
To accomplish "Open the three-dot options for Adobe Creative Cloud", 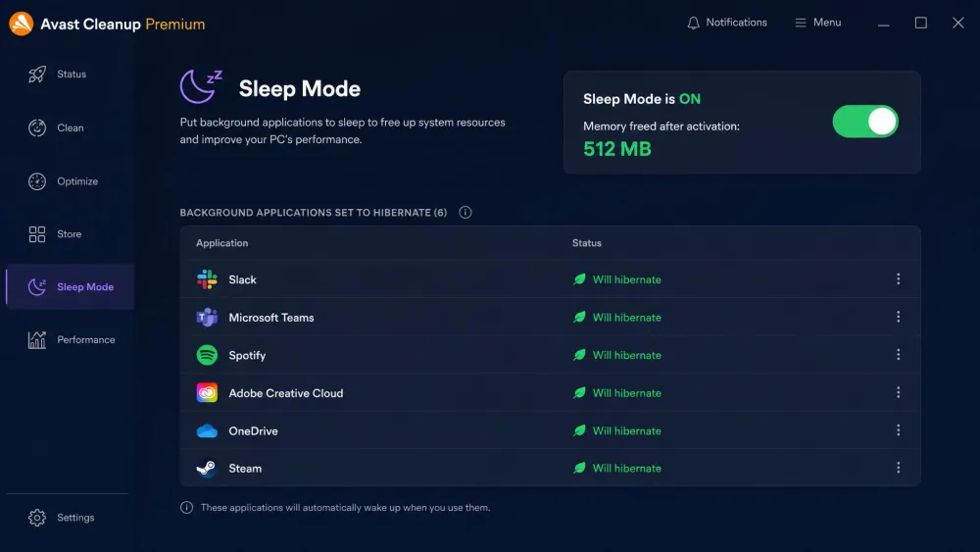I will [x=898, y=392].
